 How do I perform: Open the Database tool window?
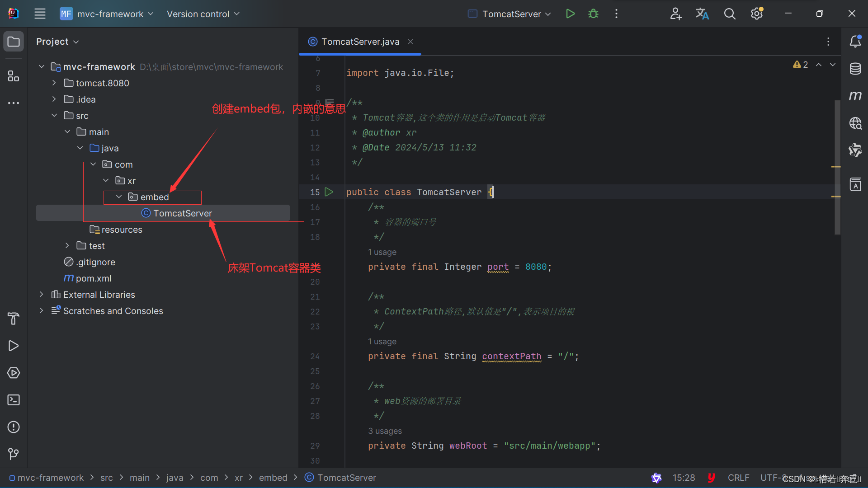point(855,69)
